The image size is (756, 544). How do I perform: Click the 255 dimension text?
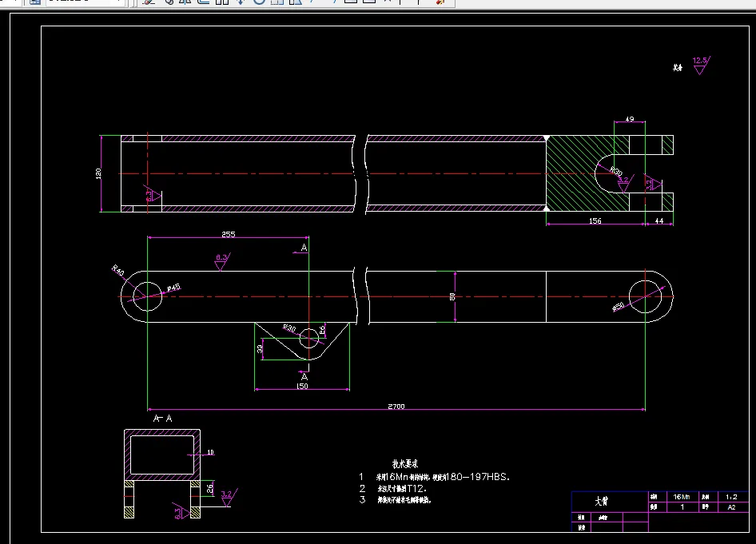[228, 234]
